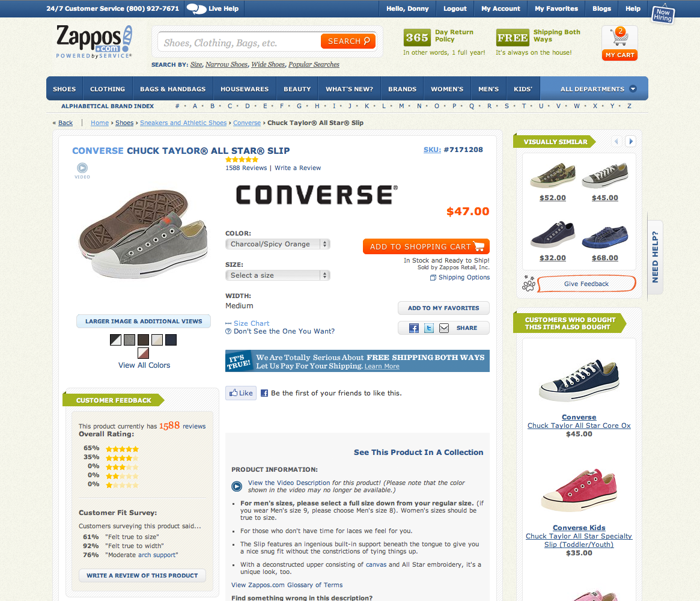This screenshot has height=601, width=700.
Task: Share product by email envelope icon
Action: (x=444, y=328)
